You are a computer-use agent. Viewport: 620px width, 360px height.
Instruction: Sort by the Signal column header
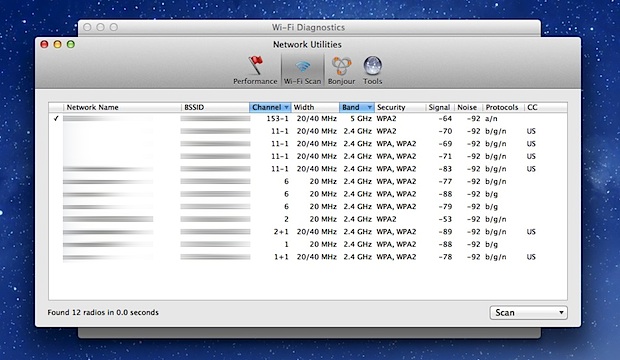tap(439, 107)
